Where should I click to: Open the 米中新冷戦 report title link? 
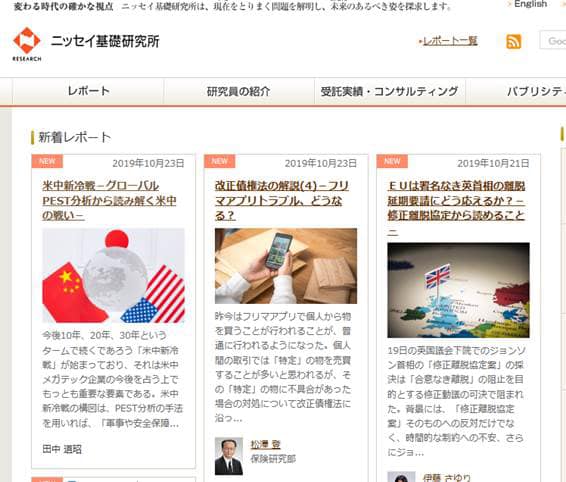point(109,200)
